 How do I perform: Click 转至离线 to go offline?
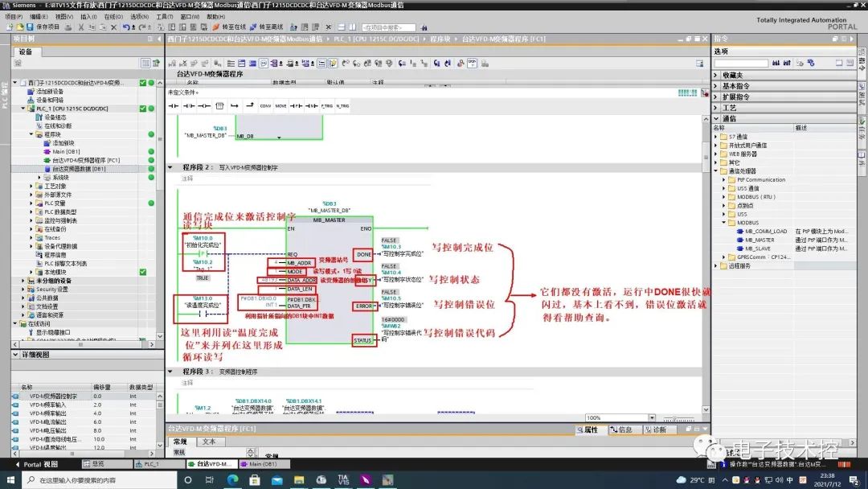266,27
